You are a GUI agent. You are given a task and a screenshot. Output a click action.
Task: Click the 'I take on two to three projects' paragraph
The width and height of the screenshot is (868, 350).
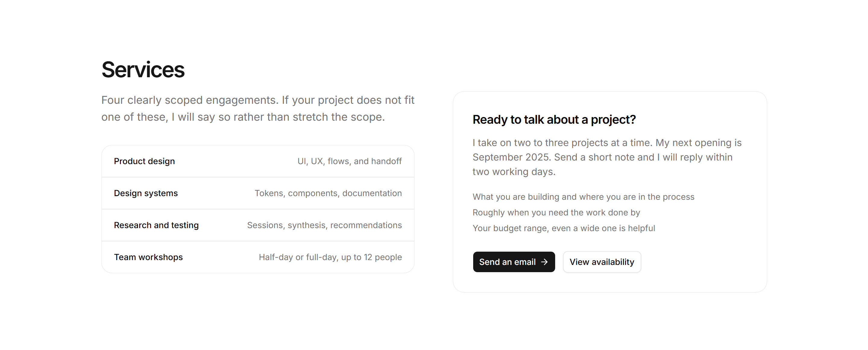607,157
